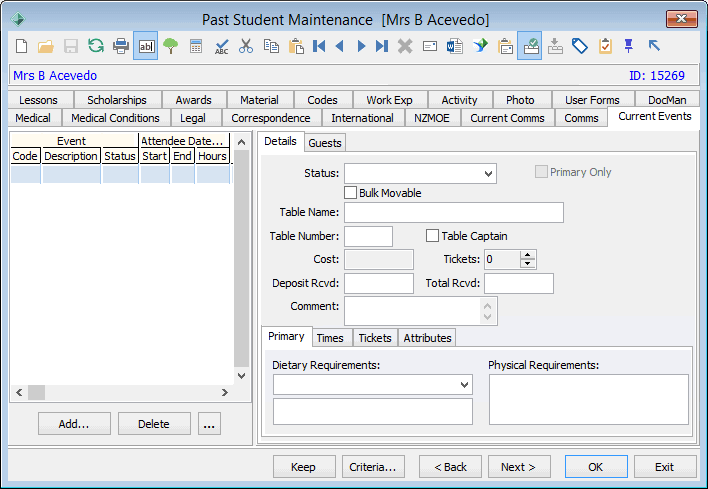Click the envelope label icon
The width and height of the screenshot is (708, 489).
tap(429, 46)
